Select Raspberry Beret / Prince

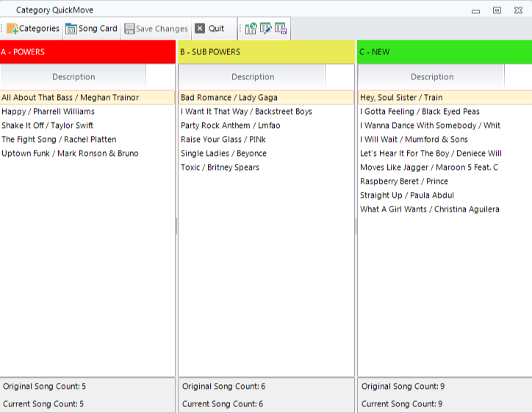[x=403, y=182]
